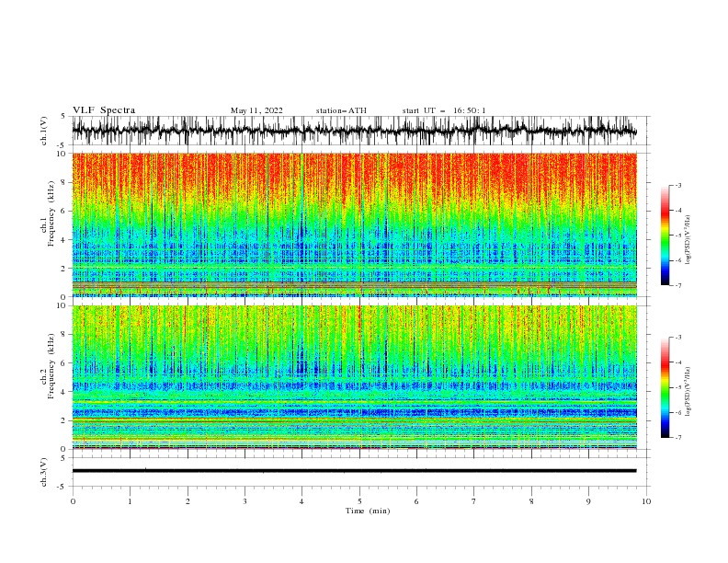Click the "-7" label on upper colorbar
Viewport: 728px width, 563px height.
point(677,285)
